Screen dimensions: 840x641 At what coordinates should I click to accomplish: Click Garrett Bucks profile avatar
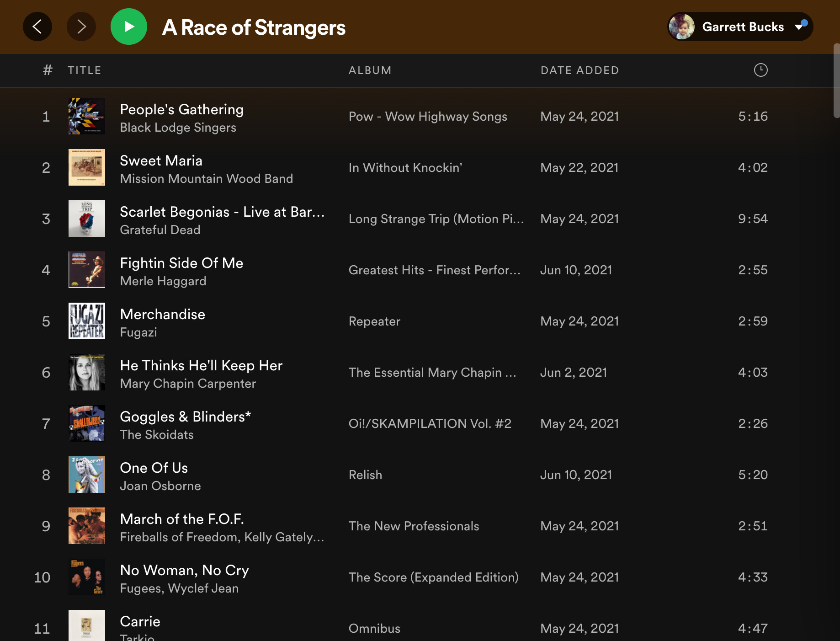point(682,27)
